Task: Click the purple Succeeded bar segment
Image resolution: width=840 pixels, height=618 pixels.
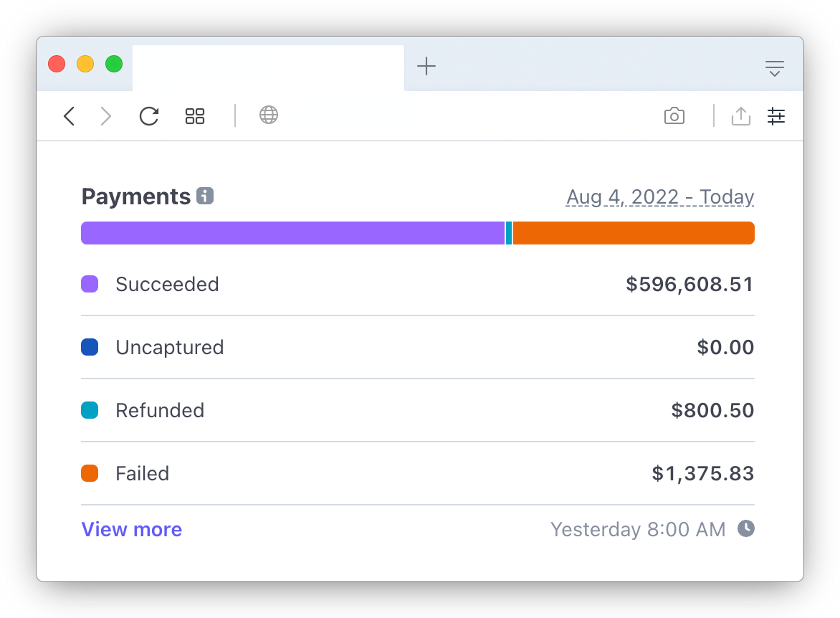Action: (x=292, y=233)
